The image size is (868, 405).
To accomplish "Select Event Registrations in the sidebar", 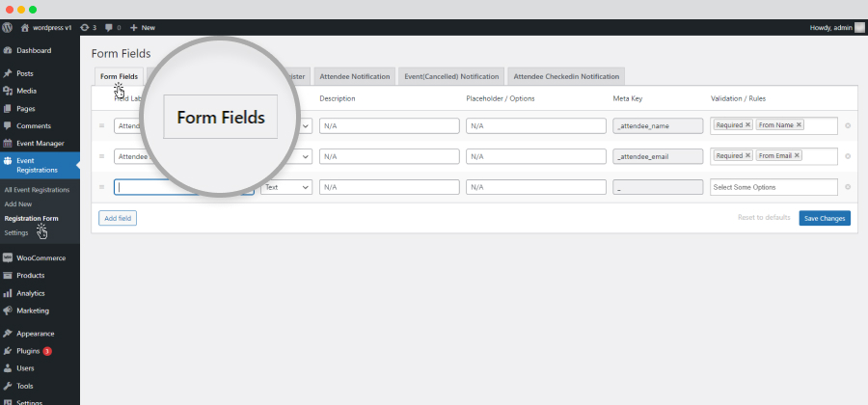I will 40,165.
